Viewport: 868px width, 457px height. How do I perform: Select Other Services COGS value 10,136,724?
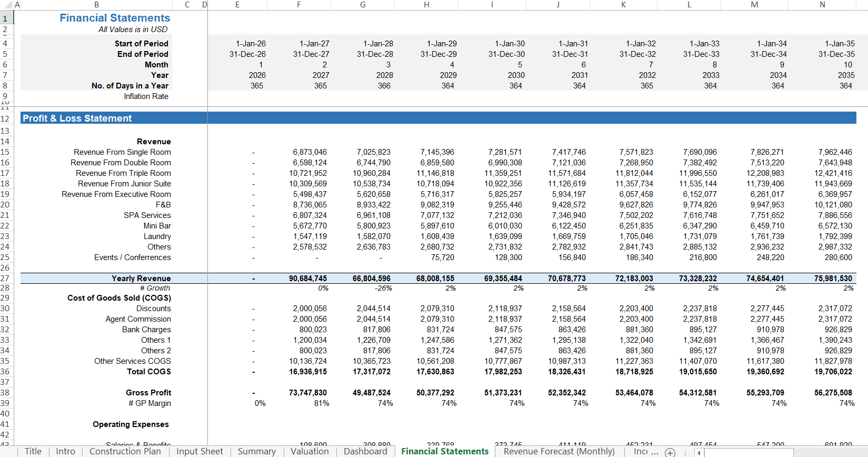click(308, 361)
